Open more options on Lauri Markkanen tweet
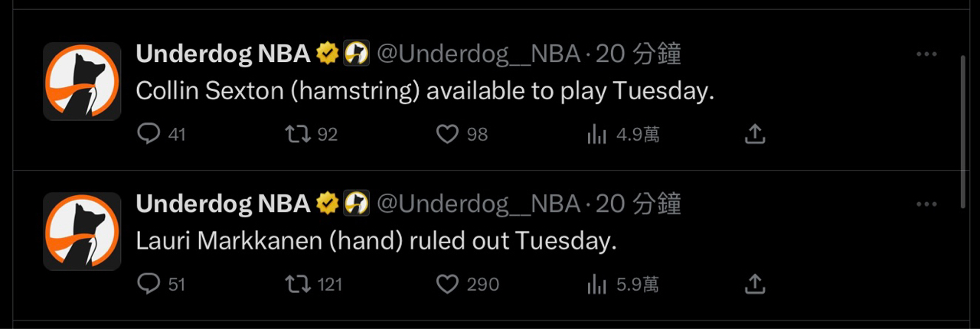This screenshot has width=980, height=329. tap(926, 204)
